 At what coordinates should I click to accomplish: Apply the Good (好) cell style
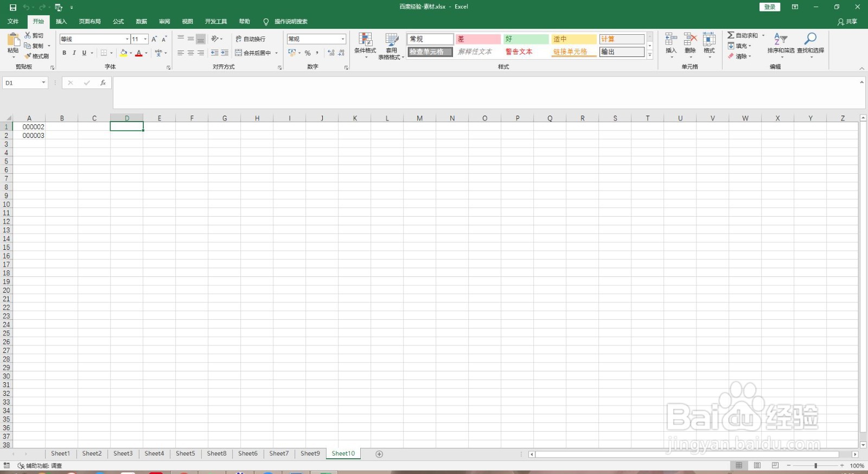click(526, 39)
